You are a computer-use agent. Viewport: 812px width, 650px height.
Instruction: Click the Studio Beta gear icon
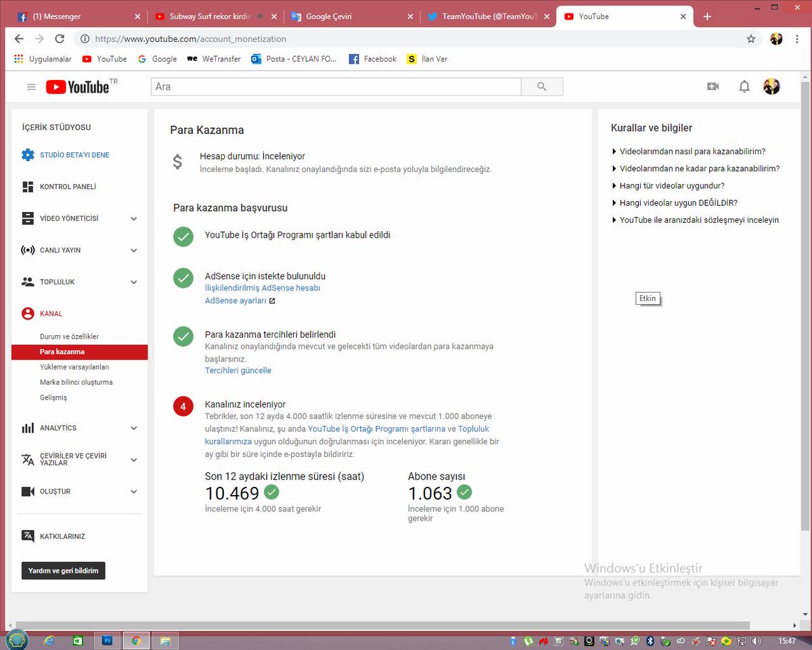tap(28, 155)
